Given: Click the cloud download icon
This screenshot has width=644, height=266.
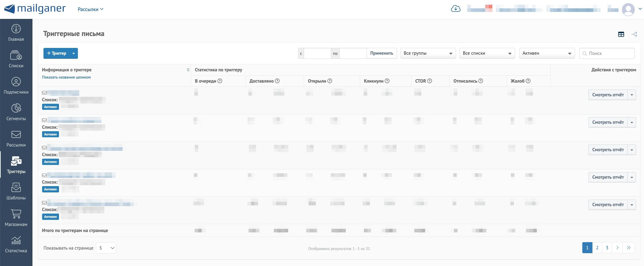Looking at the screenshot, I should click(x=456, y=9).
